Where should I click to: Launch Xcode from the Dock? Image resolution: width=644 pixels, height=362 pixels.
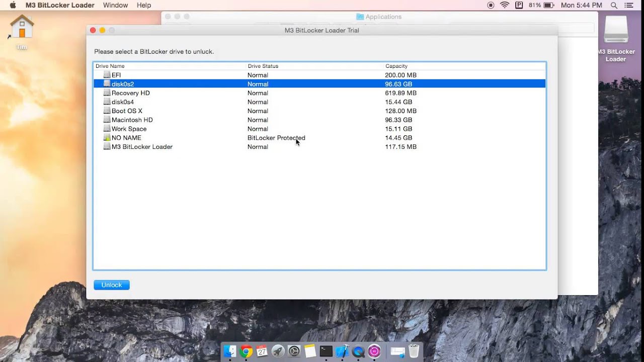[x=342, y=351]
